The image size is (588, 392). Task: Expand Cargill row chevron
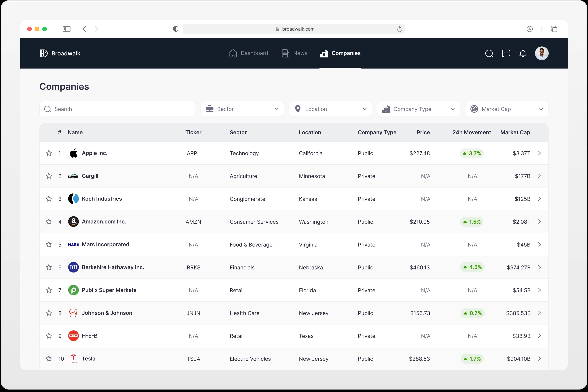click(x=539, y=176)
